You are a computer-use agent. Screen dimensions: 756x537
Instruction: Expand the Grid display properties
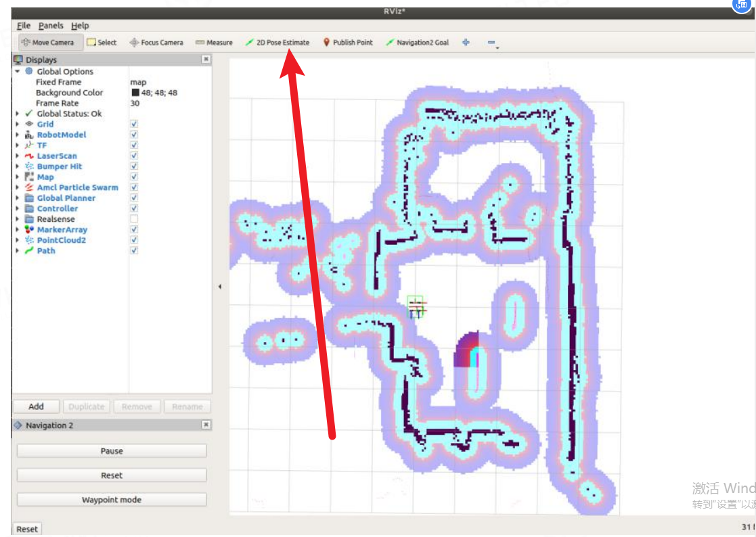(18, 124)
